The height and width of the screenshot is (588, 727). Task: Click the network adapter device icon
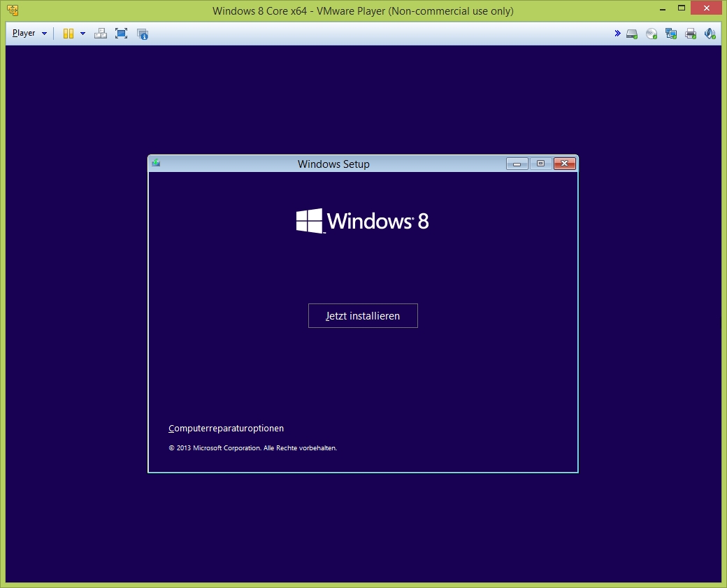click(x=671, y=34)
